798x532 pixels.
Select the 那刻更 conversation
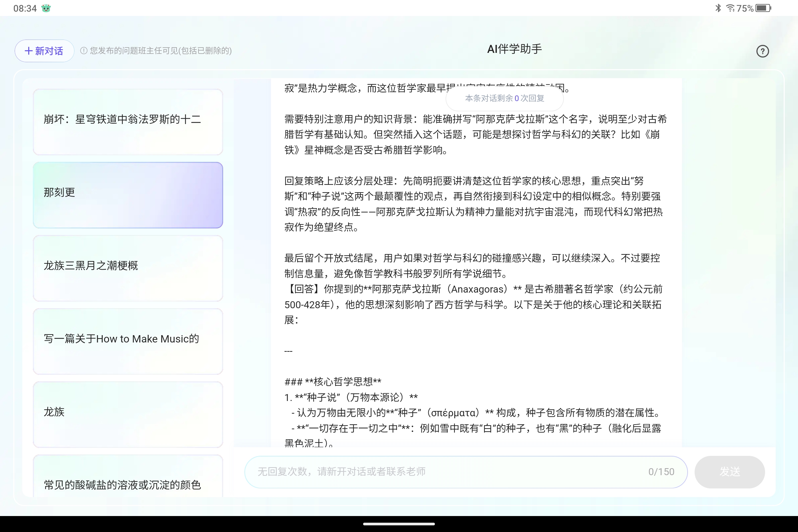coord(128,195)
